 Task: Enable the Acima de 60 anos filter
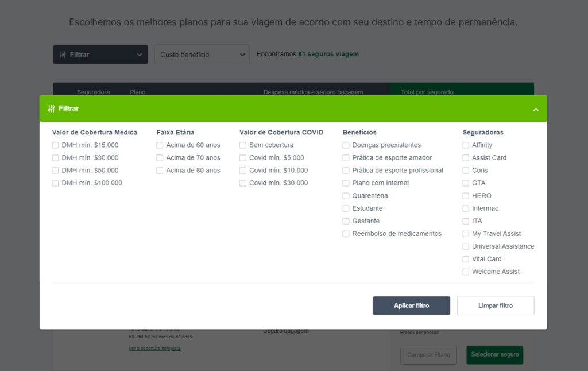tap(159, 145)
